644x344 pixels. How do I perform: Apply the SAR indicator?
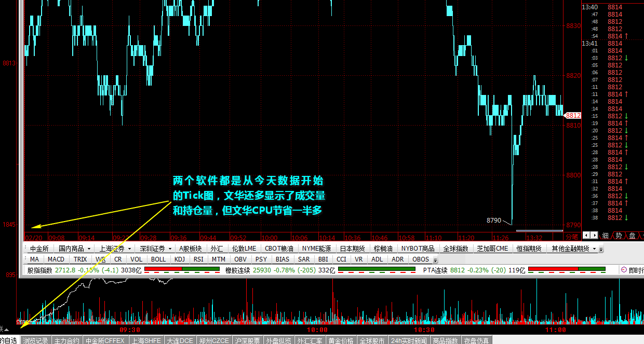click(x=304, y=259)
